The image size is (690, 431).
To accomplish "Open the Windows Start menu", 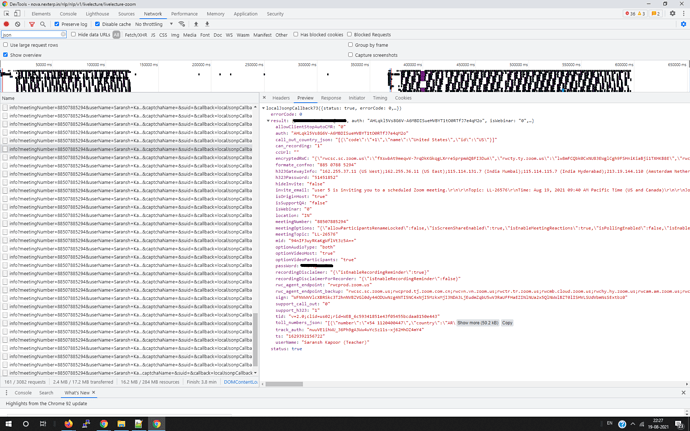I will [8, 424].
